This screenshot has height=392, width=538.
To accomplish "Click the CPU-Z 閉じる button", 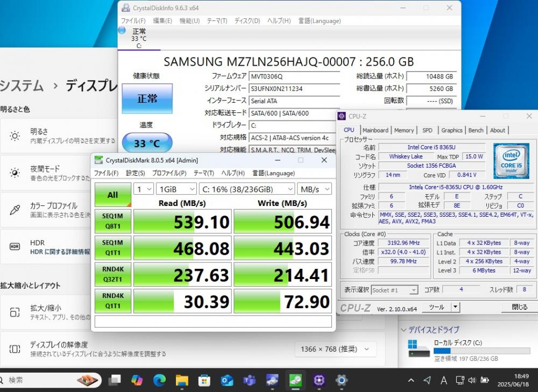I will [x=519, y=307].
